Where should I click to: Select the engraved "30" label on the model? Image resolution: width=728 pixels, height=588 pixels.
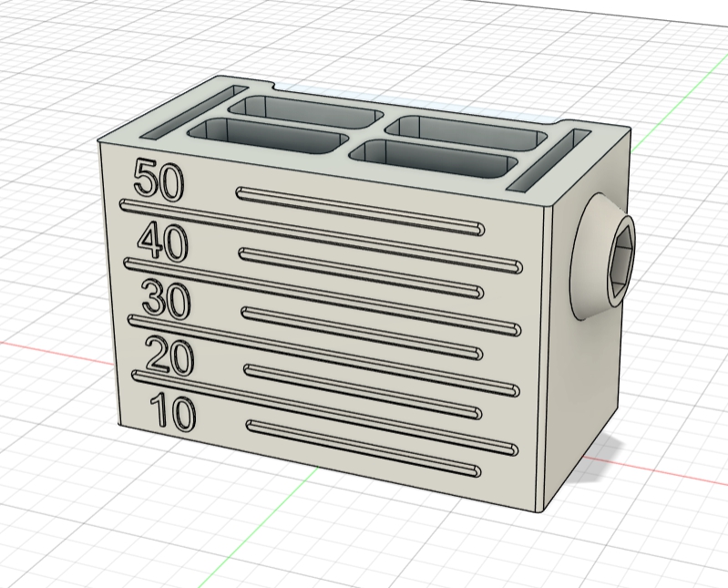pyautogui.click(x=166, y=299)
